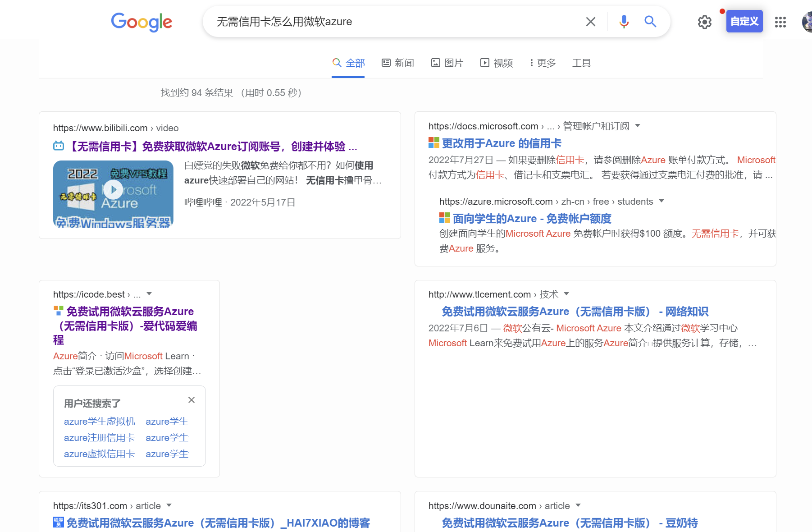The height and width of the screenshot is (532, 812).
Task: Open the settings gear icon
Action: tap(704, 22)
